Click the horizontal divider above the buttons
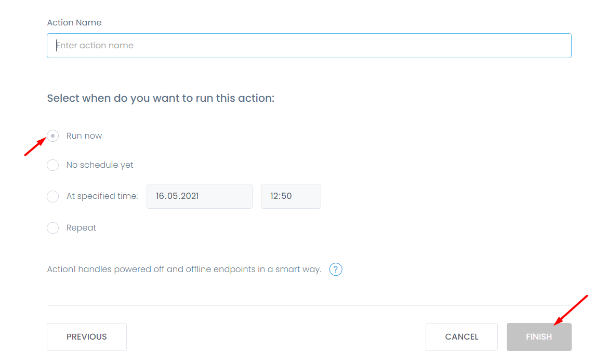 (309, 306)
